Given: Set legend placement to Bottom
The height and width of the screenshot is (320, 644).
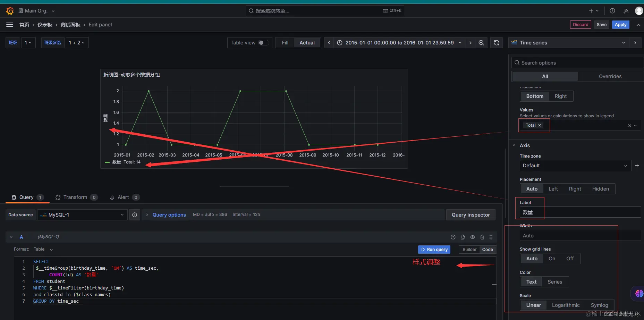Looking at the screenshot, I should click(535, 96).
